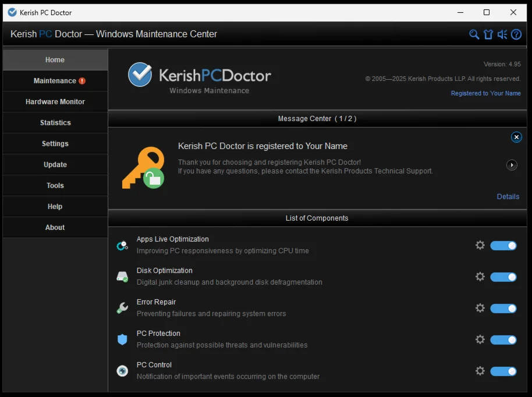Toggle the PC Protection switch
Screen dimensions: 532x397
(503, 340)
